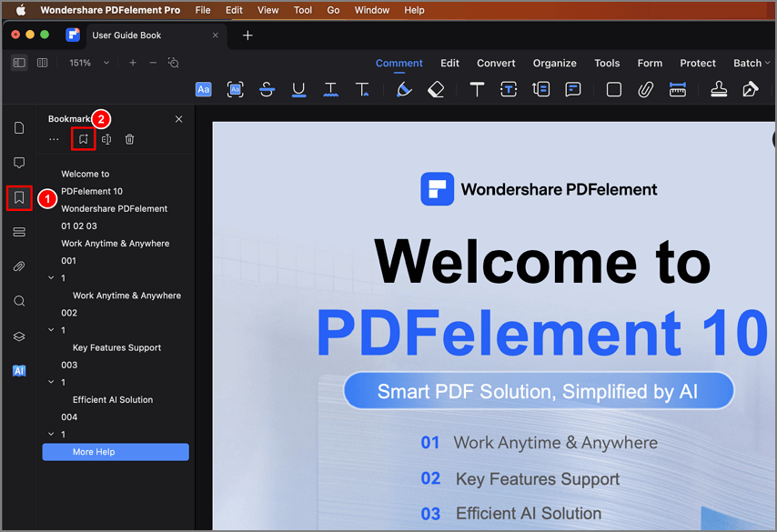
Task: Select the 'Key Features Support' bookmark
Action: (117, 347)
